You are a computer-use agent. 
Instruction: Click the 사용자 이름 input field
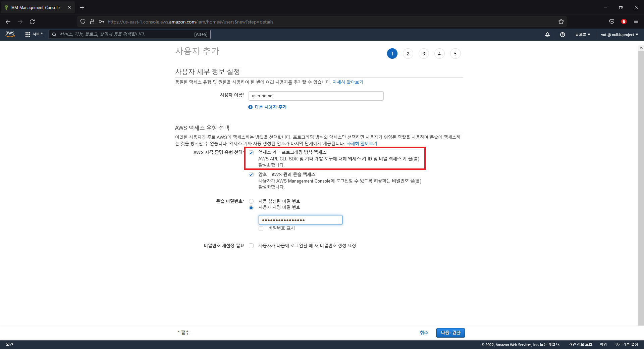click(x=316, y=96)
